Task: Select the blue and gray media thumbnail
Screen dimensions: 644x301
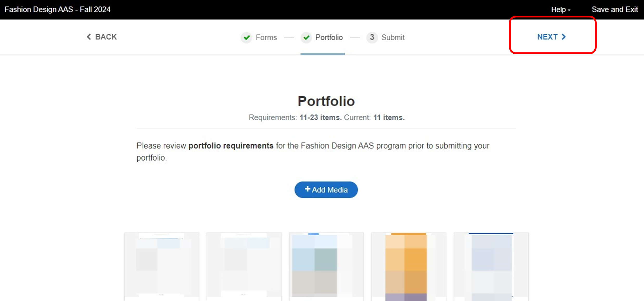Action: [x=326, y=266]
